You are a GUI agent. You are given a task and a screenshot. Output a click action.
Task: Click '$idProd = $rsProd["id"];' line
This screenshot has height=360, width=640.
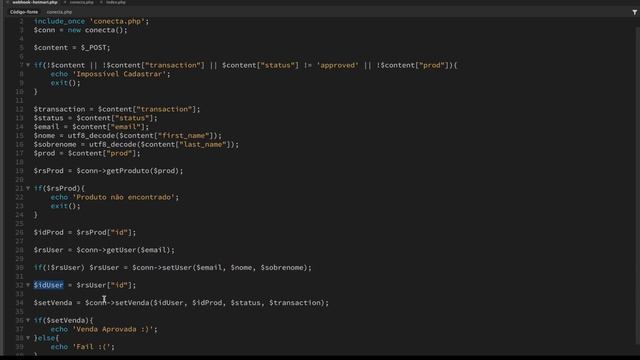click(85, 232)
